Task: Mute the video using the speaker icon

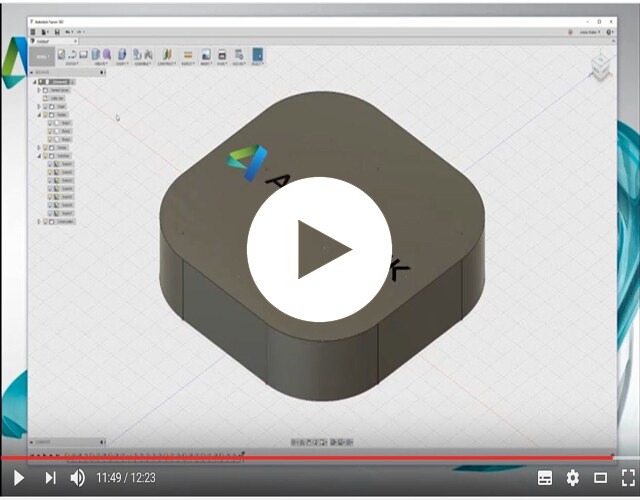Action: tap(78, 478)
